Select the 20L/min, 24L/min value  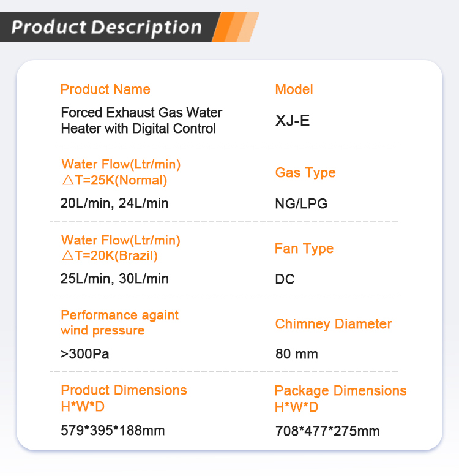click(114, 203)
